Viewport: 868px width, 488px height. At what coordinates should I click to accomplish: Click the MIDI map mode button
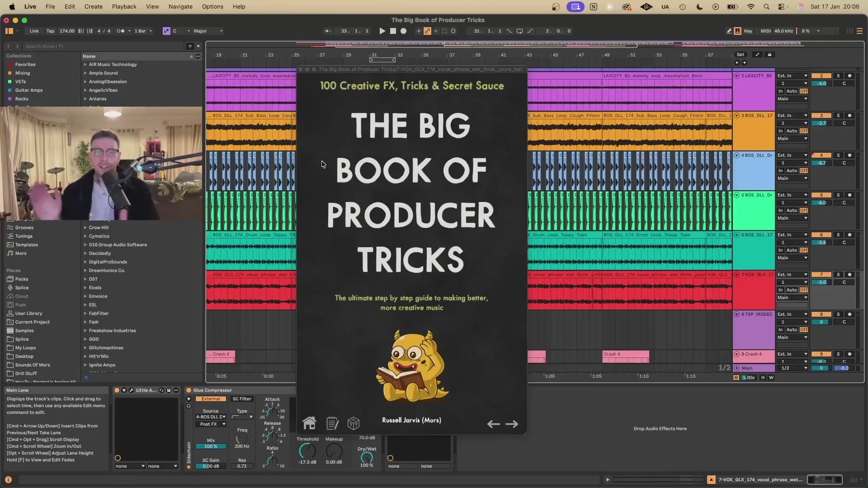pyautogui.click(x=766, y=31)
